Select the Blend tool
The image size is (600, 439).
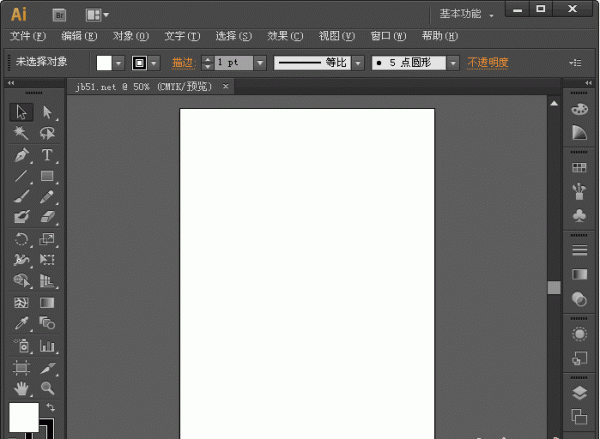click(x=47, y=323)
